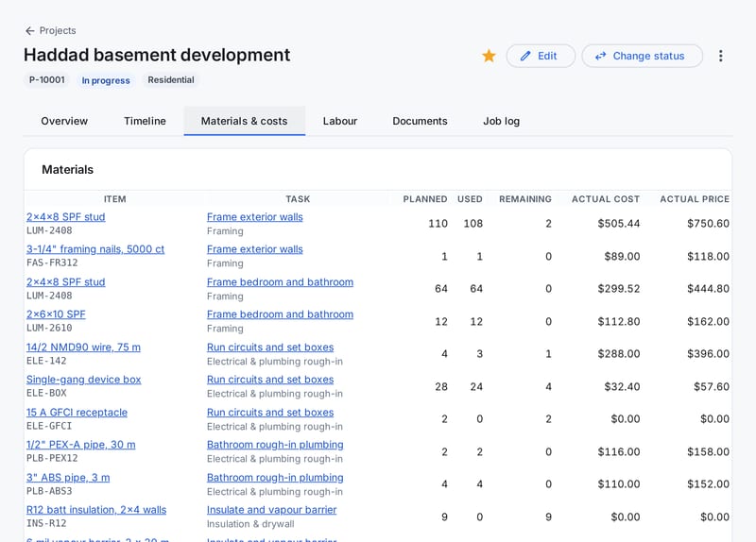756x542 pixels.
Task: Open Frame bedroom and bathroom task for 2×6×10 SPF
Action: pyautogui.click(x=280, y=314)
